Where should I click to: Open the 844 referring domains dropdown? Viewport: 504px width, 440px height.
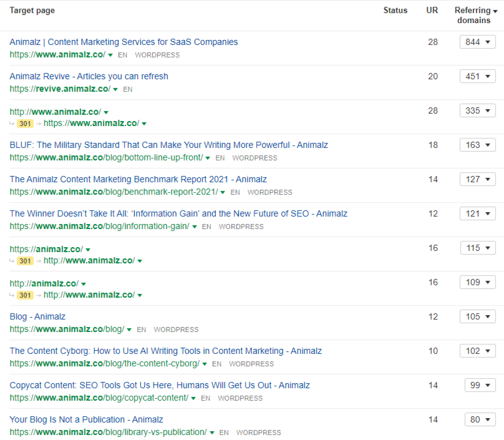coord(478,42)
